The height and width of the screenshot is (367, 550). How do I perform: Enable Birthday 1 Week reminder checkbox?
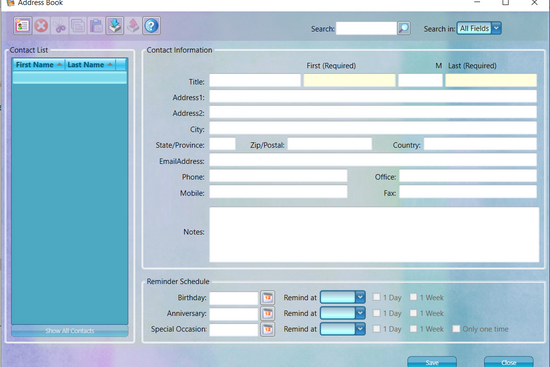(414, 297)
